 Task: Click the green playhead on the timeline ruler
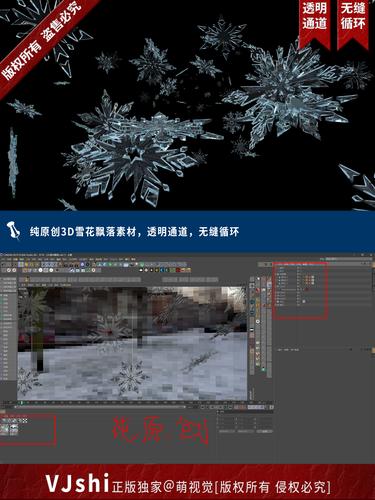pyautogui.click(x=22, y=403)
